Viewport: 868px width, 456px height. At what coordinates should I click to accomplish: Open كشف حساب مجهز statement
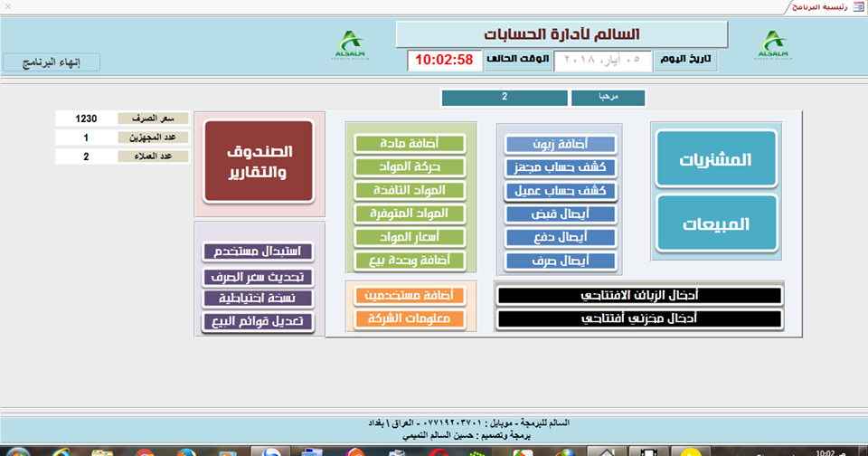[x=561, y=167]
